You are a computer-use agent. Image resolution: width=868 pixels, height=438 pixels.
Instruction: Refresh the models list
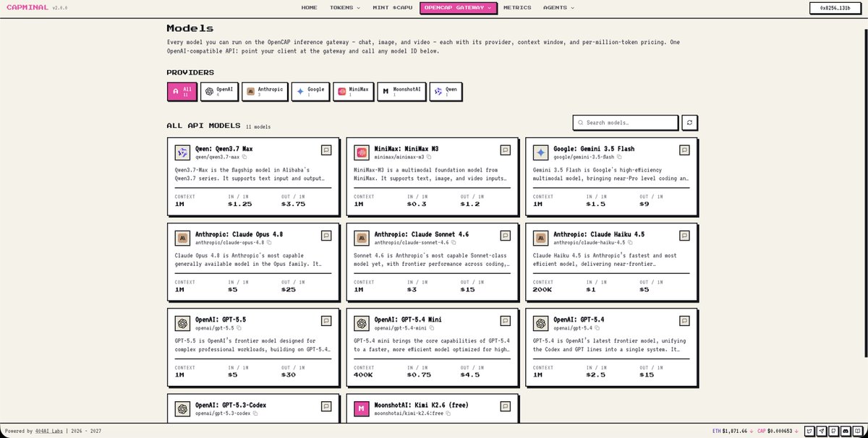[689, 123]
